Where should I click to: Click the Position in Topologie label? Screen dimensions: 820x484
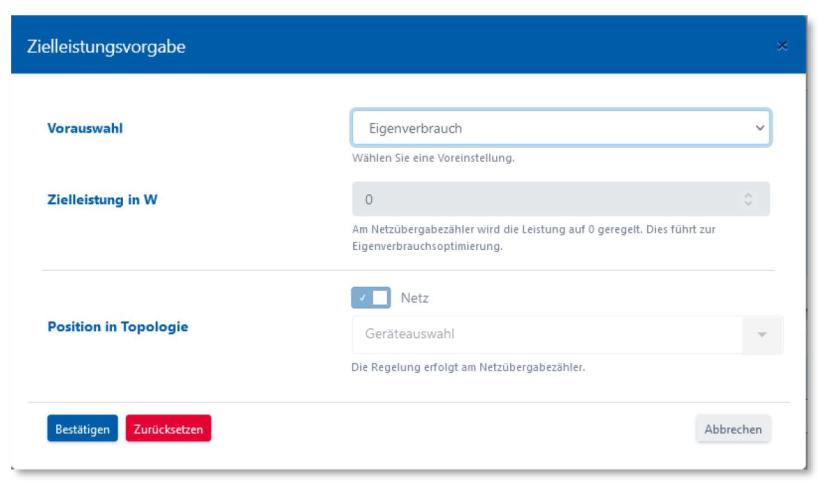click(118, 327)
